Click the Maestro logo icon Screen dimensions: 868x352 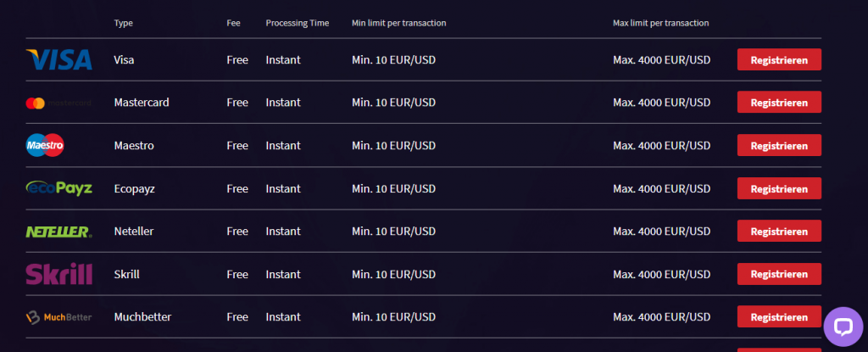click(46, 145)
